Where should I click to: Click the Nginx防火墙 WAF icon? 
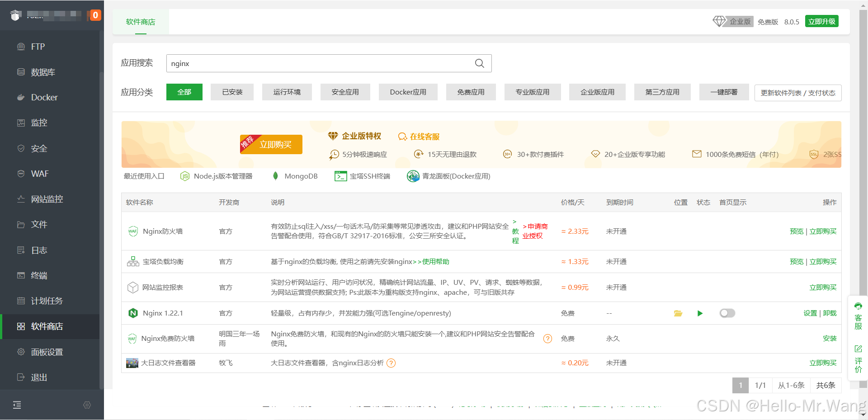(x=133, y=231)
